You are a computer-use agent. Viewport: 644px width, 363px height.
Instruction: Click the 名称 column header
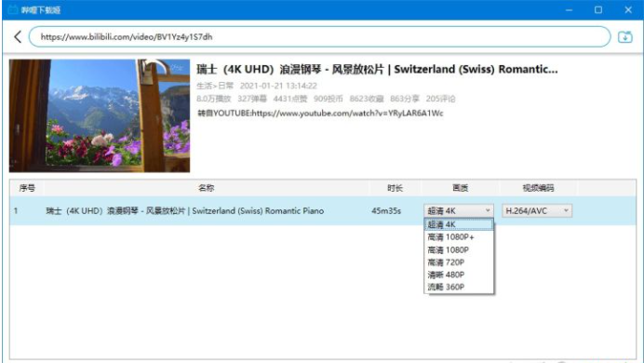click(207, 188)
